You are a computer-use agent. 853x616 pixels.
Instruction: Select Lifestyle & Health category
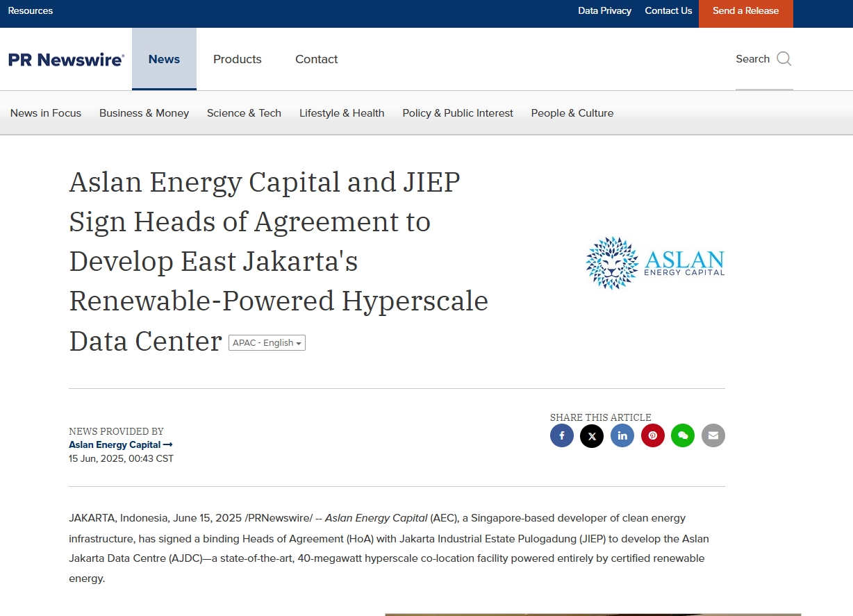point(342,113)
